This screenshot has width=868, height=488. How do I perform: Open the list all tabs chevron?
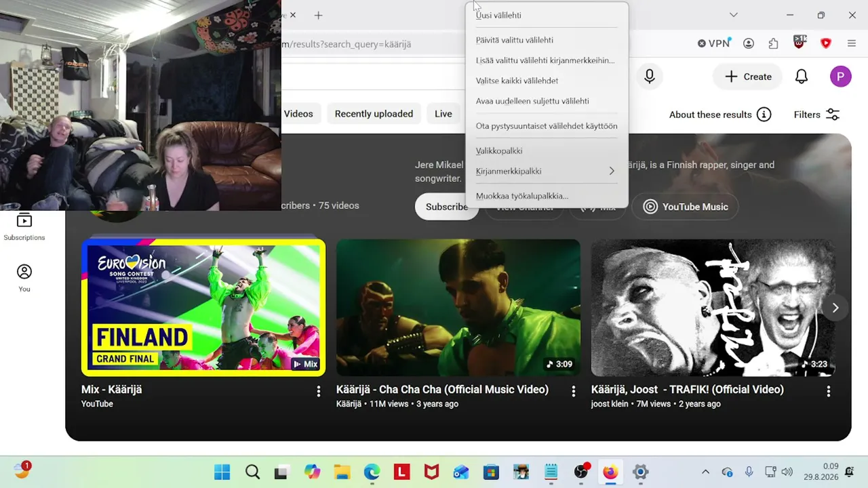tap(733, 15)
